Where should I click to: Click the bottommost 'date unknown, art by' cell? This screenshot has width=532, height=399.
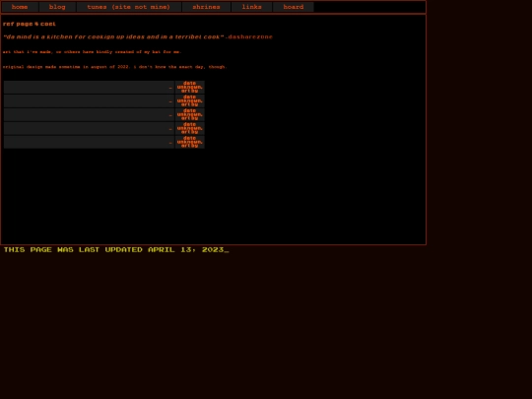190,142
